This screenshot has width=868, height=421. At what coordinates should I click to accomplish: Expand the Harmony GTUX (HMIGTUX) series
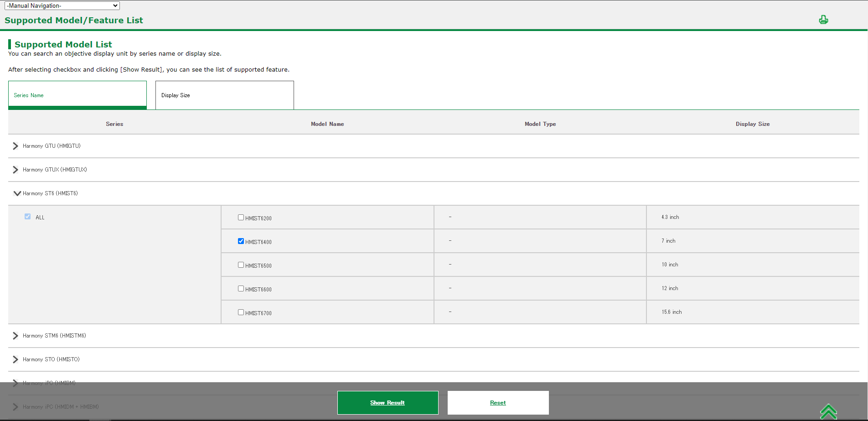[x=15, y=170]
